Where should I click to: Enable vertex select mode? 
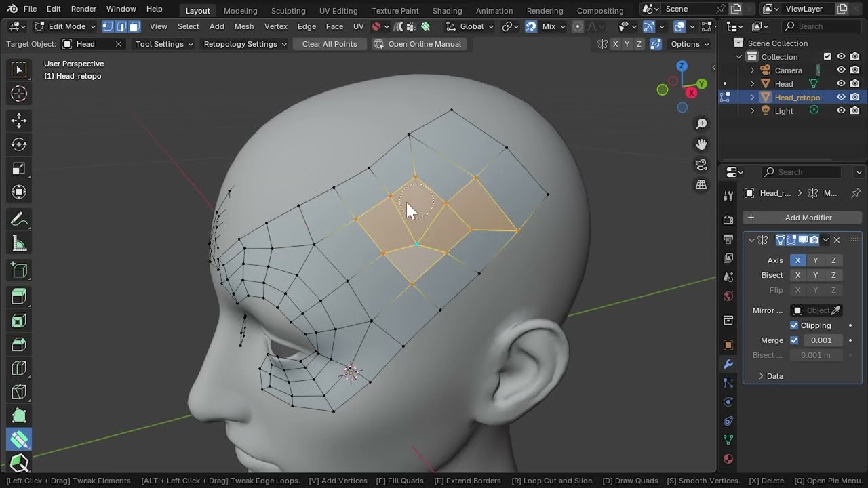(108, 26)
